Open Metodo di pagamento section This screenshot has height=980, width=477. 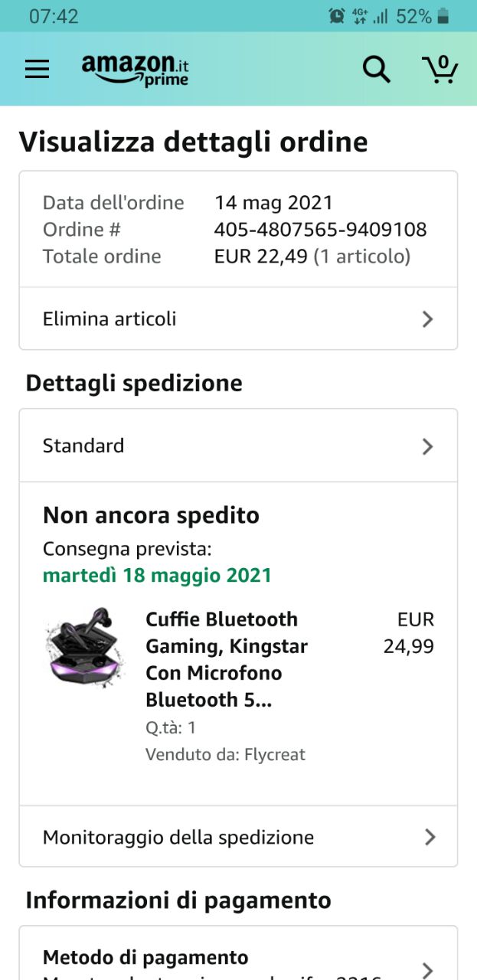click(x=145, y=958)
